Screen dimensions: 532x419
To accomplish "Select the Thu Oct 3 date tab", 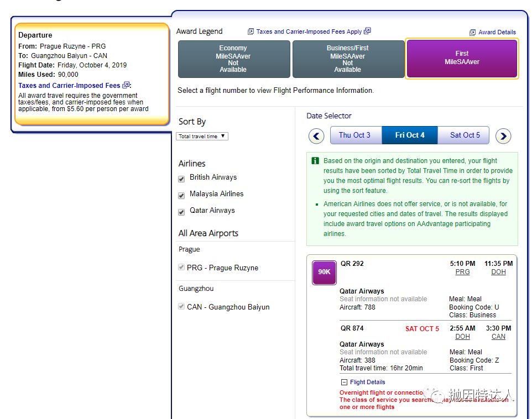I will click(356, 135).
